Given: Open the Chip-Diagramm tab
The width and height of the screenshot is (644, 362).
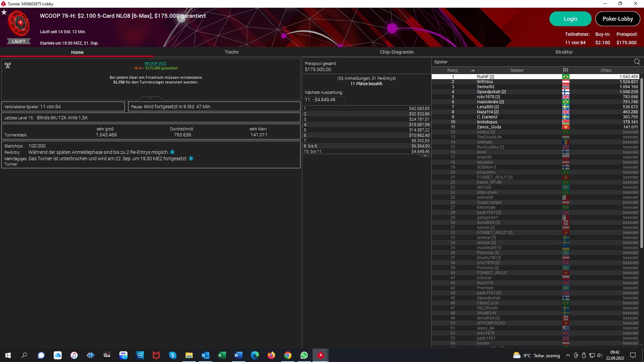Looking at the screenshot, I should tap(396, 52).
